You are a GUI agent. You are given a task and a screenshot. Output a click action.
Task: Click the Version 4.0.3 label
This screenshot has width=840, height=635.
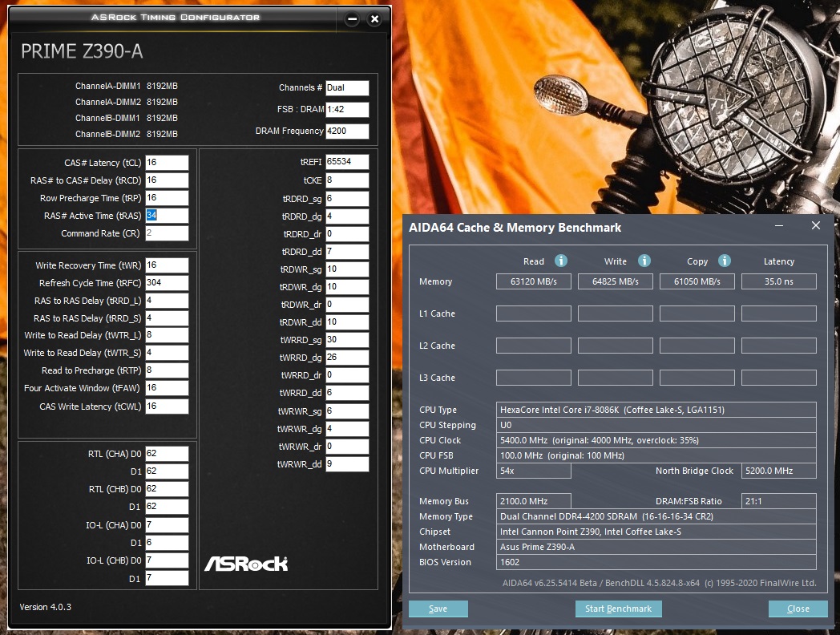point(46,607)
